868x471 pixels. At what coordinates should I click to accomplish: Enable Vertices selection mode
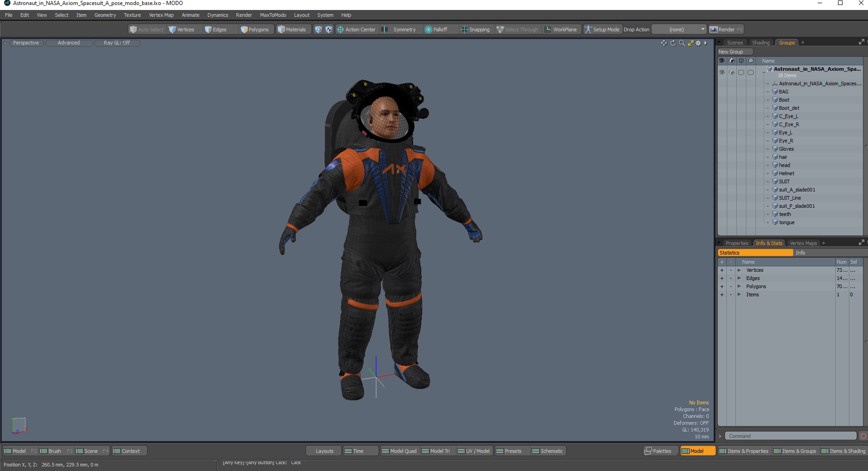(182, 29)
